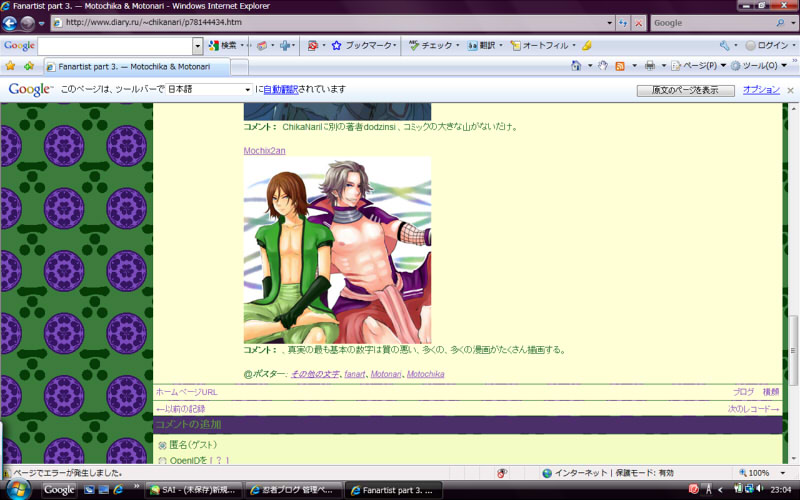The height and width of the screenshot is (500, 800).
Task: Expand the address bar history dropdown
Action: point(609,23)
